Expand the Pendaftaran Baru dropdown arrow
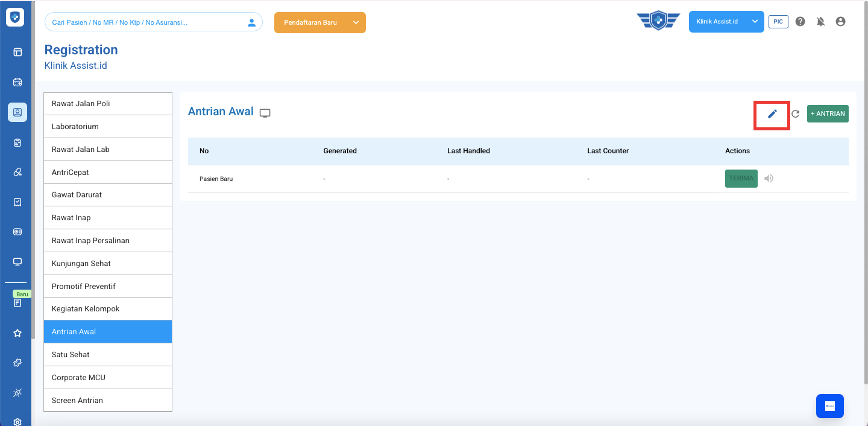 coord(356,22)
